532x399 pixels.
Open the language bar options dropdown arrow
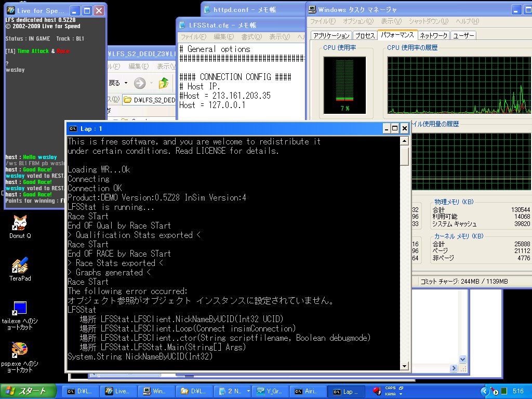(x=401, y=394)
